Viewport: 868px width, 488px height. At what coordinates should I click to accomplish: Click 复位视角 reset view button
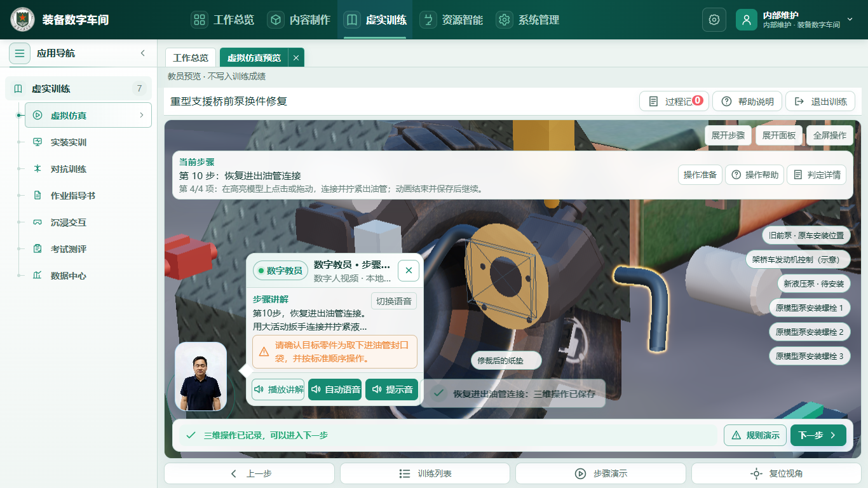pyautogui.click(x=776, y=473)
